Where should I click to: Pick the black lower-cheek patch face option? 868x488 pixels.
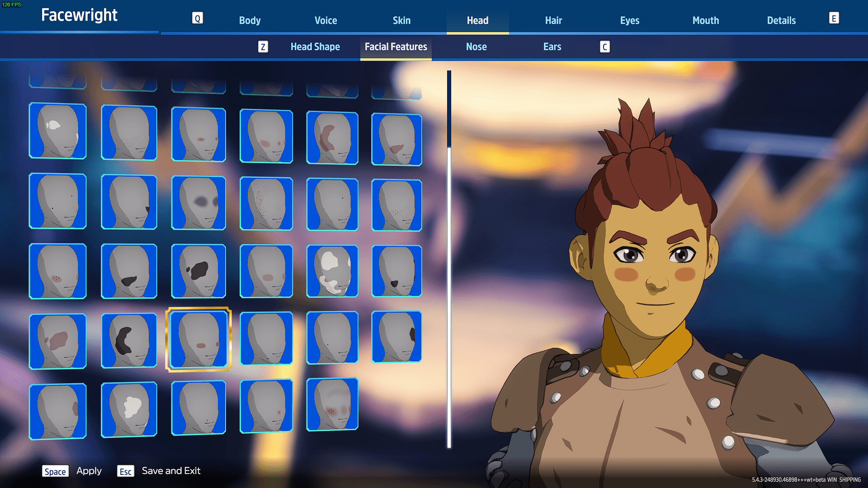click(129, 271)
